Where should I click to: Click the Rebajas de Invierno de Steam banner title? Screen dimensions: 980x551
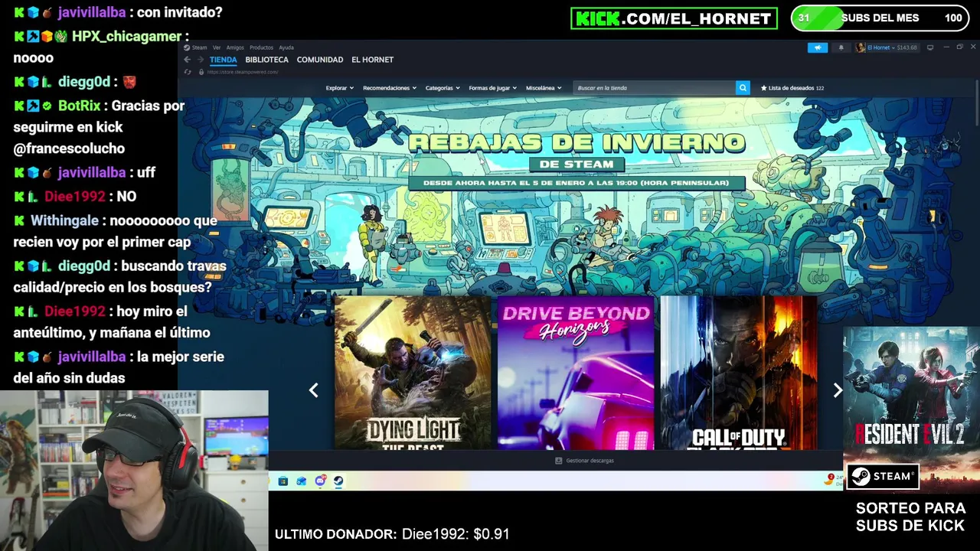[x=577, y=151]
